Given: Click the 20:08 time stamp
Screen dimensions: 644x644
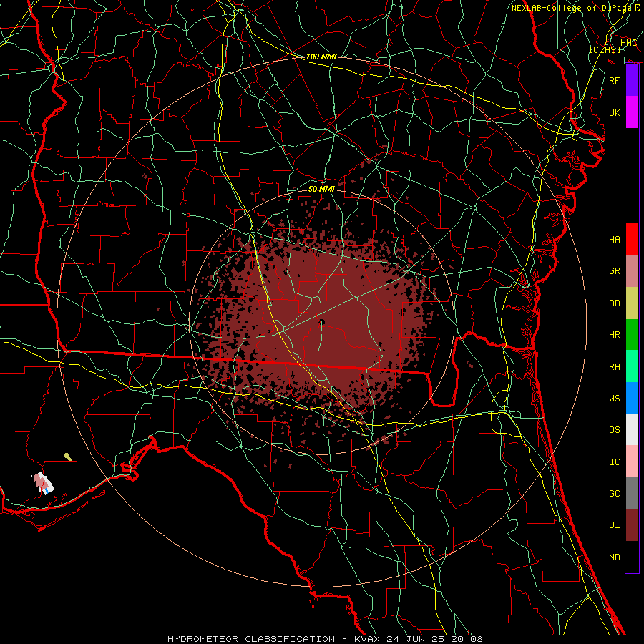Looking at the screenshot, I should (467, 639).
